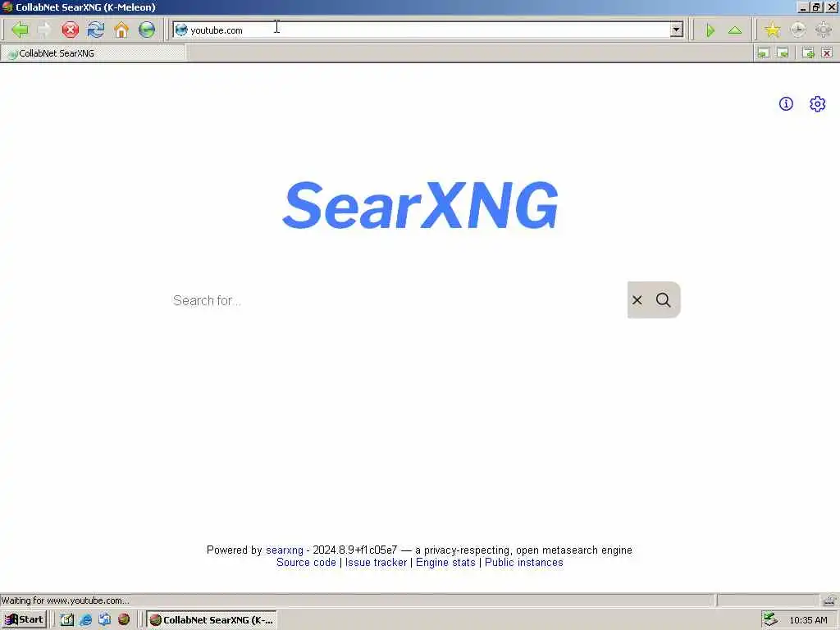Viewport: 840px width, 630px height.
Task: Reload the page with the blue arrows
Action: pos(96,30)
